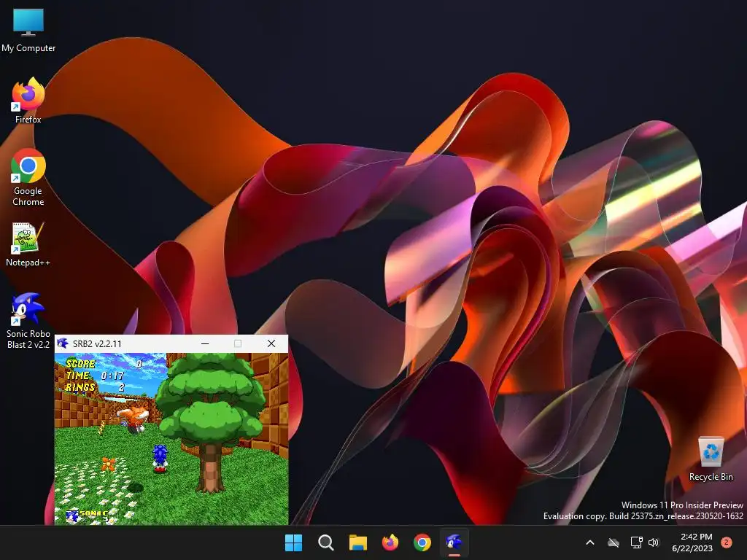747x560 pixels.
Task: Click Tails flying in the game view
Action: coord(133,418)
